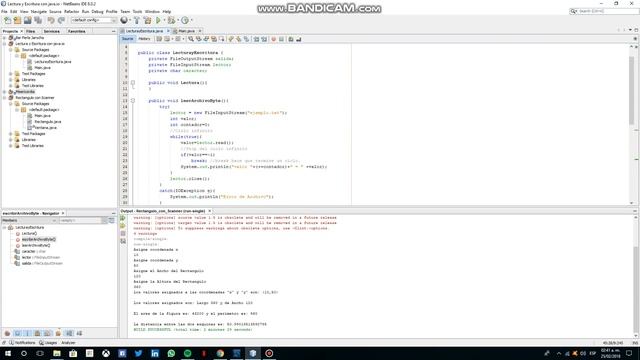640x360 pixels.
Task: Click the globe browser icon in toolbar
Action: coord(124,20)
